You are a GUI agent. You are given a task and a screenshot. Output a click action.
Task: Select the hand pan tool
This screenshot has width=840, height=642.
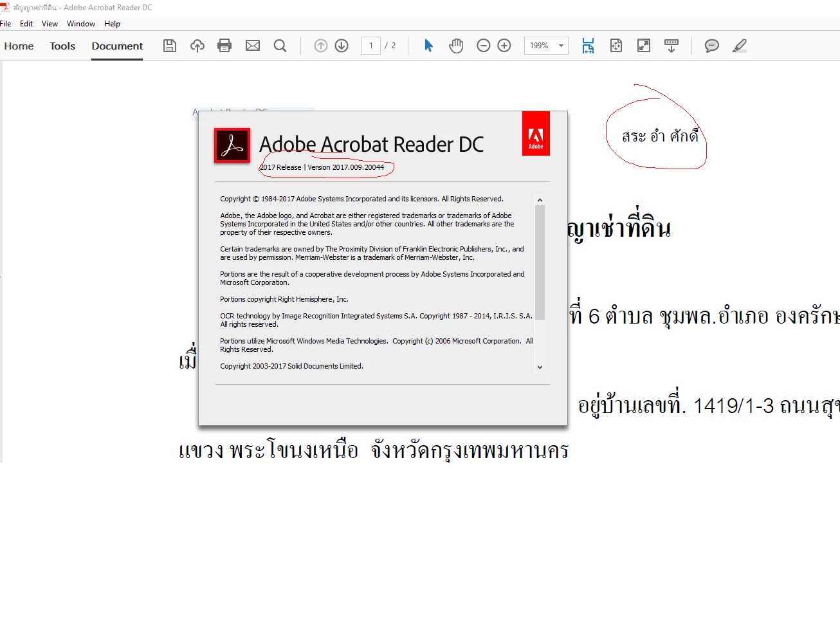[456, 46]
